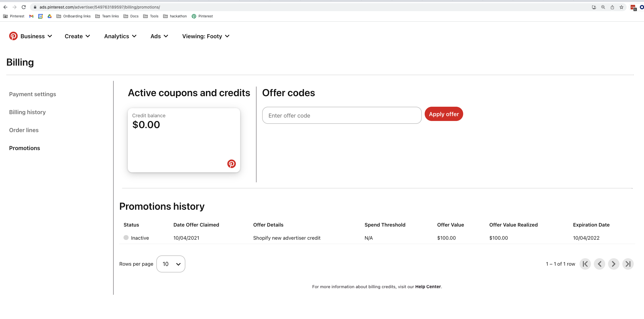This screenshot has width=644, height=319.
Task: Click the zoom magnifier icon in address bar
Action: 603,7
